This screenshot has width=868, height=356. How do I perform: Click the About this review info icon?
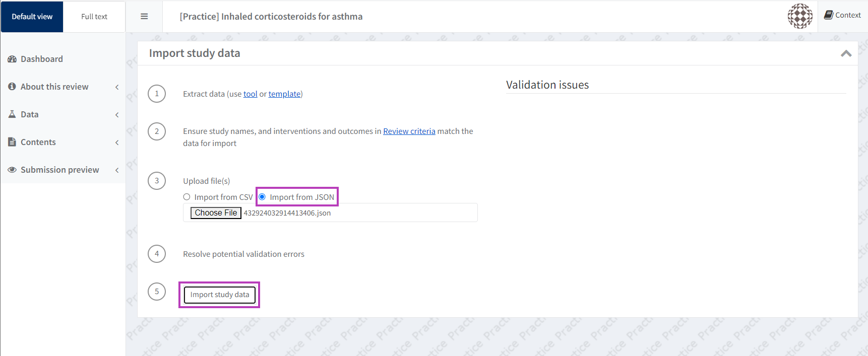tap(12, 87)
